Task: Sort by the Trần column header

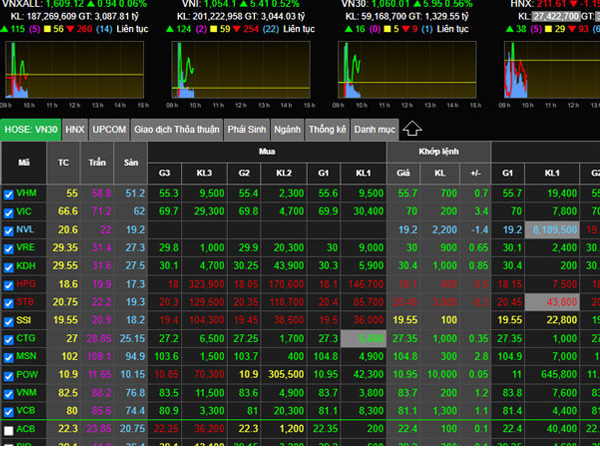Action: 97,163
